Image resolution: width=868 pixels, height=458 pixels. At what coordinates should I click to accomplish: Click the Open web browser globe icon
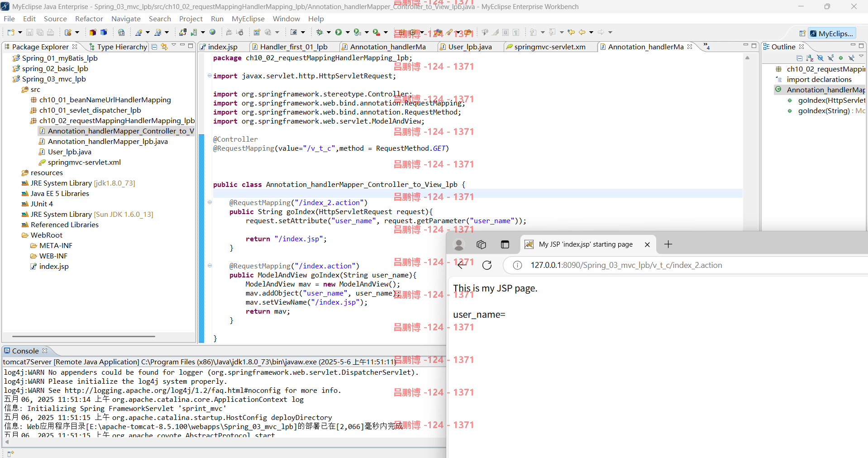pos(213,32)
